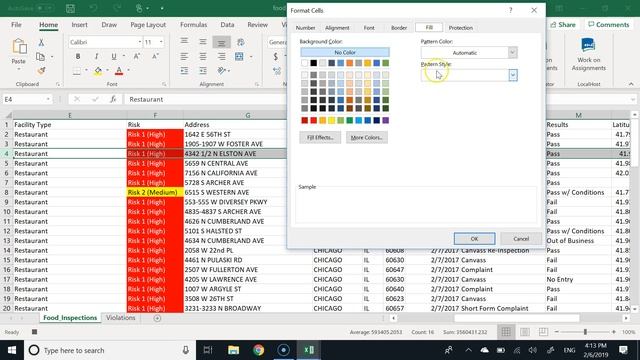640x360 pixels.
Task: Pick black swatch in theme colors top row
Action: point(313,63)
